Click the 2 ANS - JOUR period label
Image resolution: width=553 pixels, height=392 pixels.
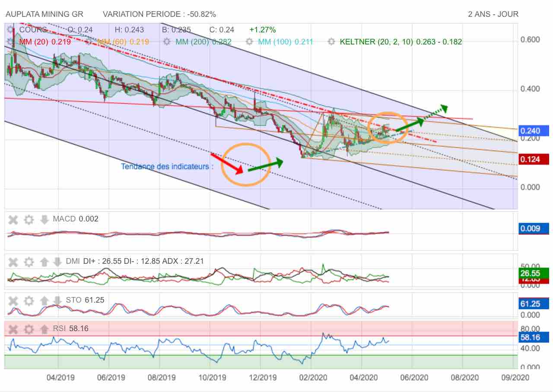click(x=493, y=14)
